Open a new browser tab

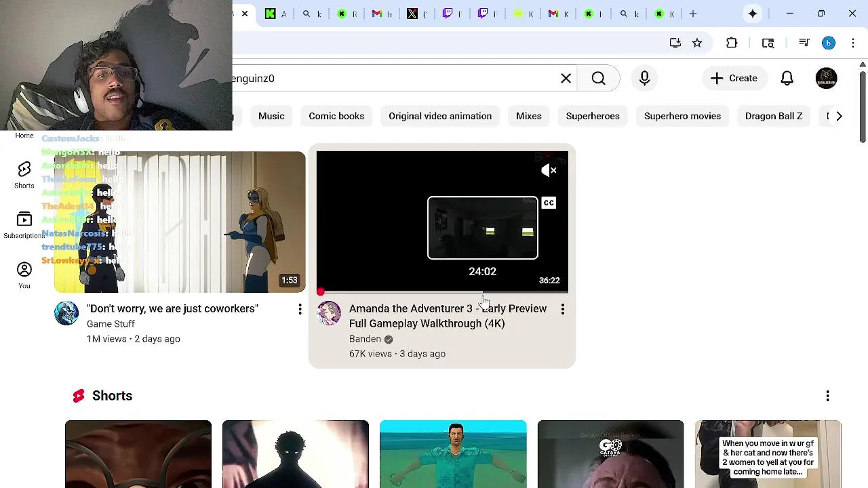(x=693, y=14)
